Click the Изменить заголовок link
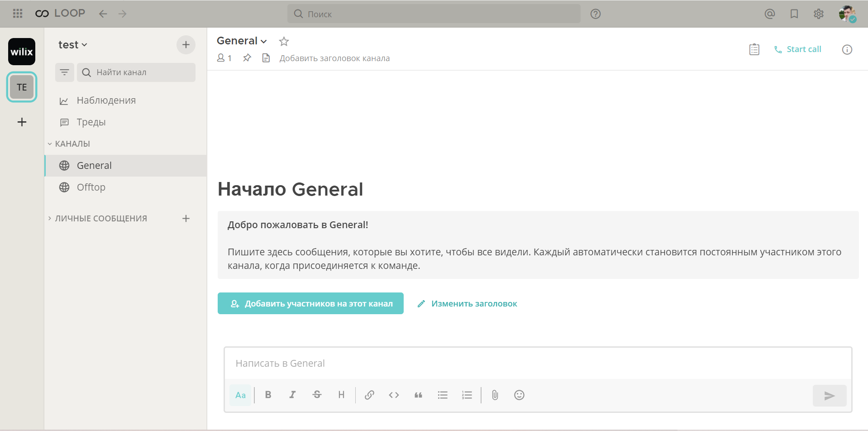The height and width of the screenshot is (431, 868). (473, 304)
